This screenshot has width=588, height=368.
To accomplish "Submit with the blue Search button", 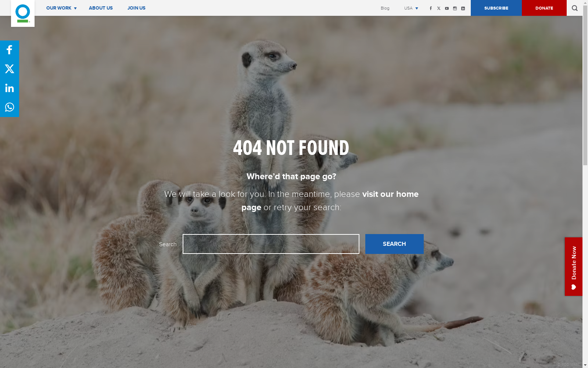I will [x=394, y=244].
